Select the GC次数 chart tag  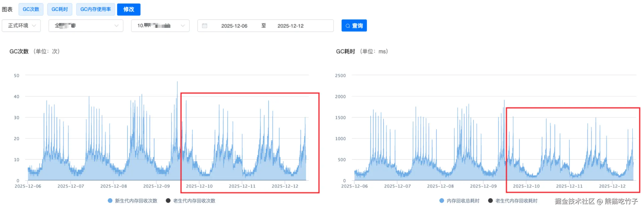[31, 9]
